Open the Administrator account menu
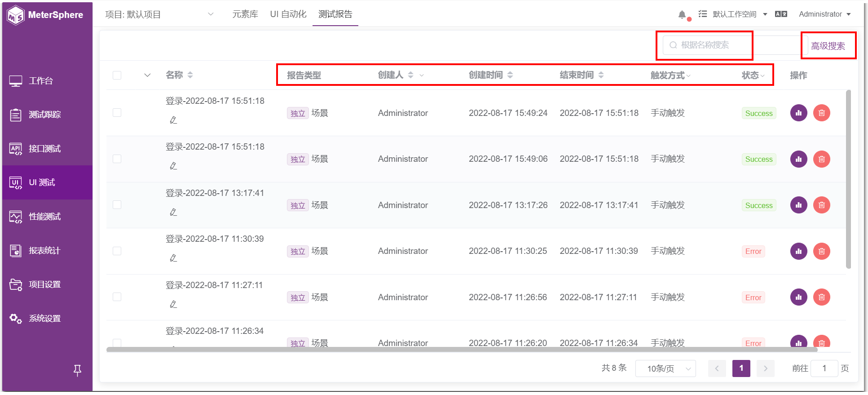Screen dimensions: 868x395 point(824,14)
